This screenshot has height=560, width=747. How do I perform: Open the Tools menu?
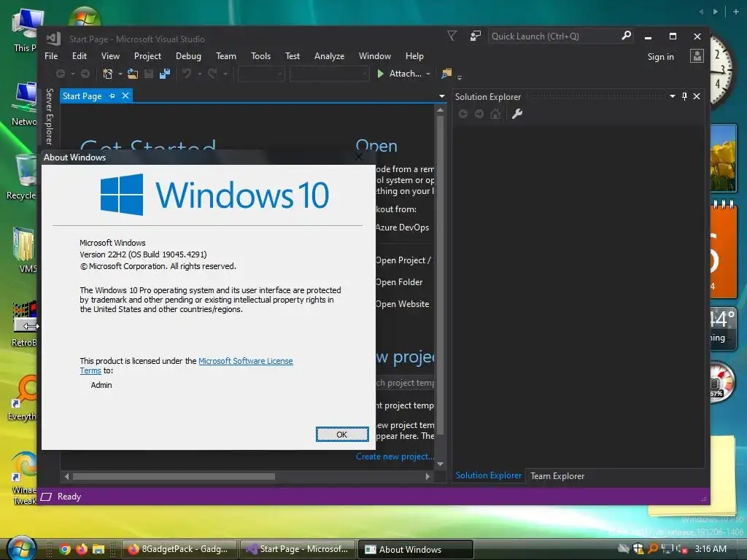[x=260, y=55]
